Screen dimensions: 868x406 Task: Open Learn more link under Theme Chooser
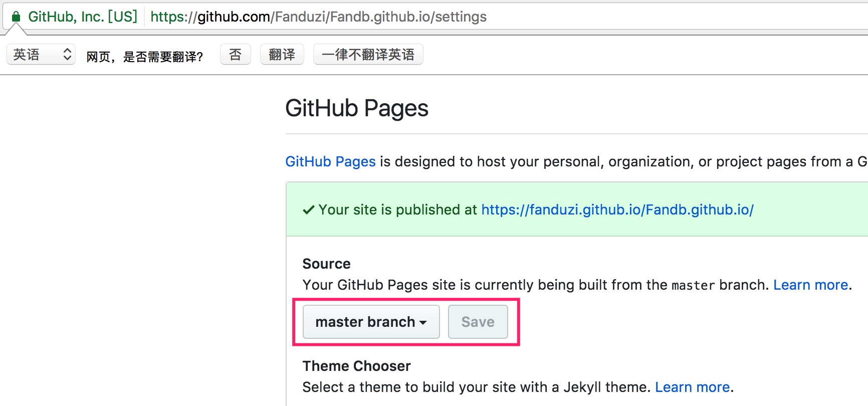(x=692, y=387)
